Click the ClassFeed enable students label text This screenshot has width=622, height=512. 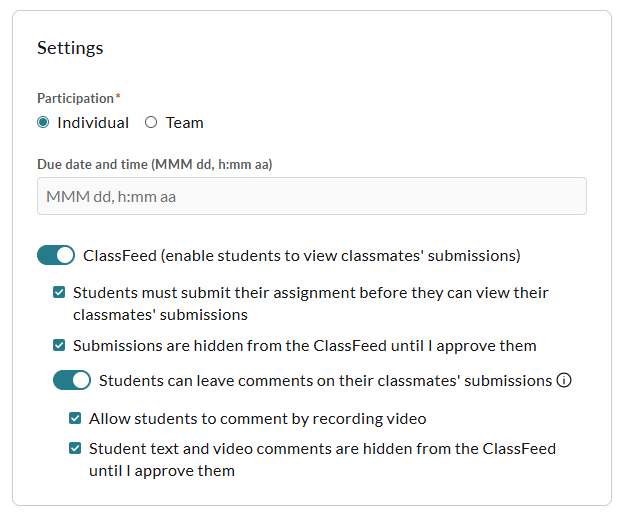click(x=301, y=256)
